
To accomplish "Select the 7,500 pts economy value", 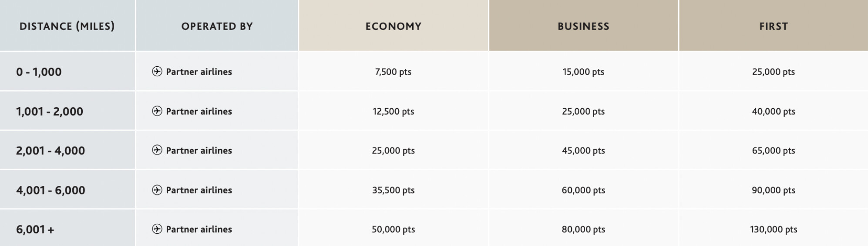I will pyautogui.click(x=393, y=72).
